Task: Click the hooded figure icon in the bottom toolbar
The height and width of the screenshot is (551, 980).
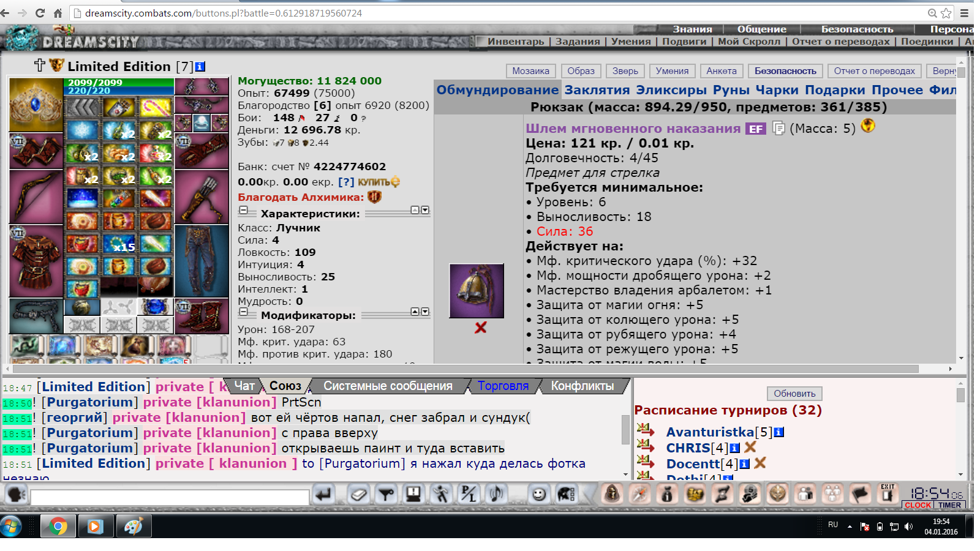Action: (x=612, y=493)
